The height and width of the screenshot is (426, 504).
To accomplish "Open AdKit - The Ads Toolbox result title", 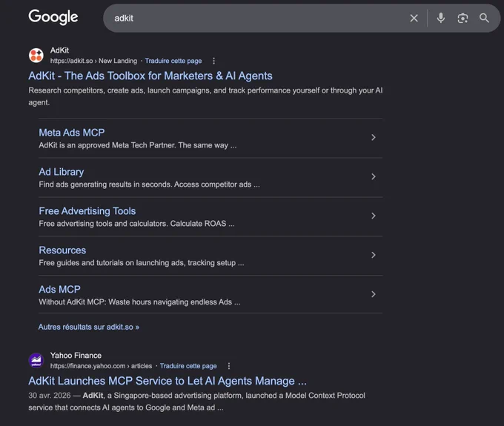I will coord(150,76).
